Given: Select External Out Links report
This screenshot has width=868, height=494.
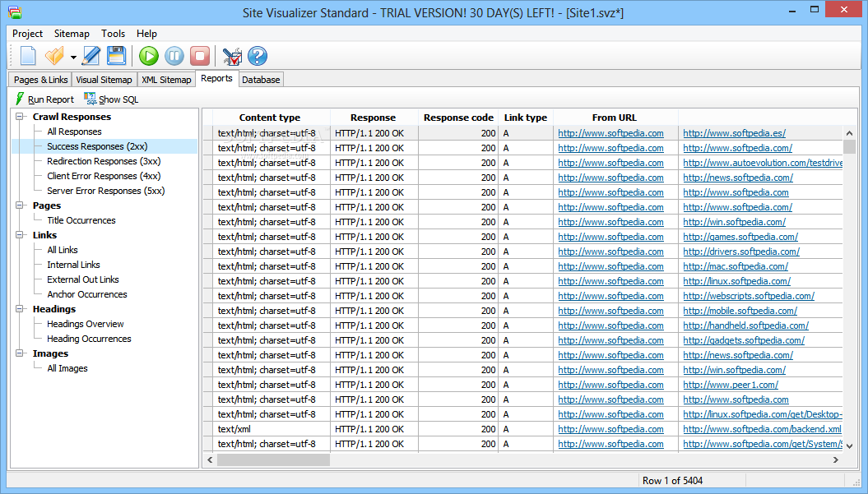Looking at the screenshot, I should 82,280.
